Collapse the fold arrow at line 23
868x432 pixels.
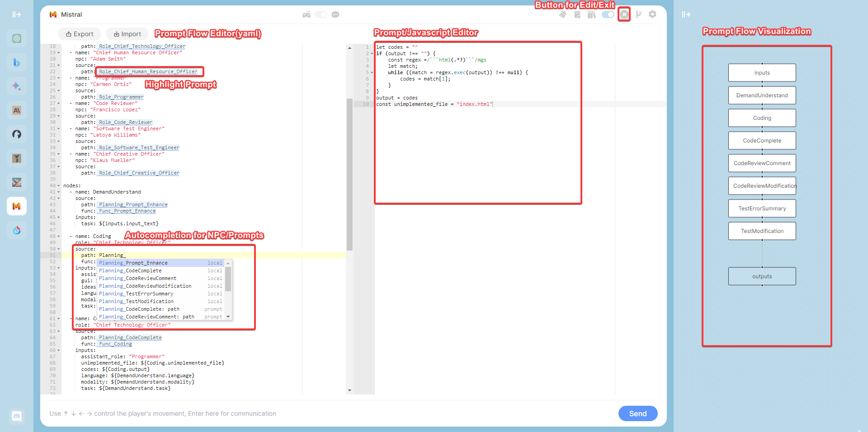(59, 78)
